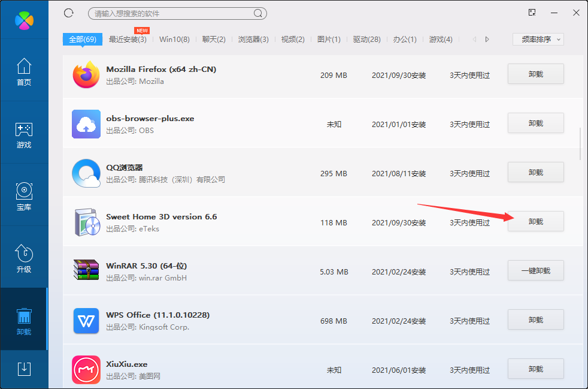
Task: Click the Sweet Home 3D icon
Action: [x=87, y=222]
